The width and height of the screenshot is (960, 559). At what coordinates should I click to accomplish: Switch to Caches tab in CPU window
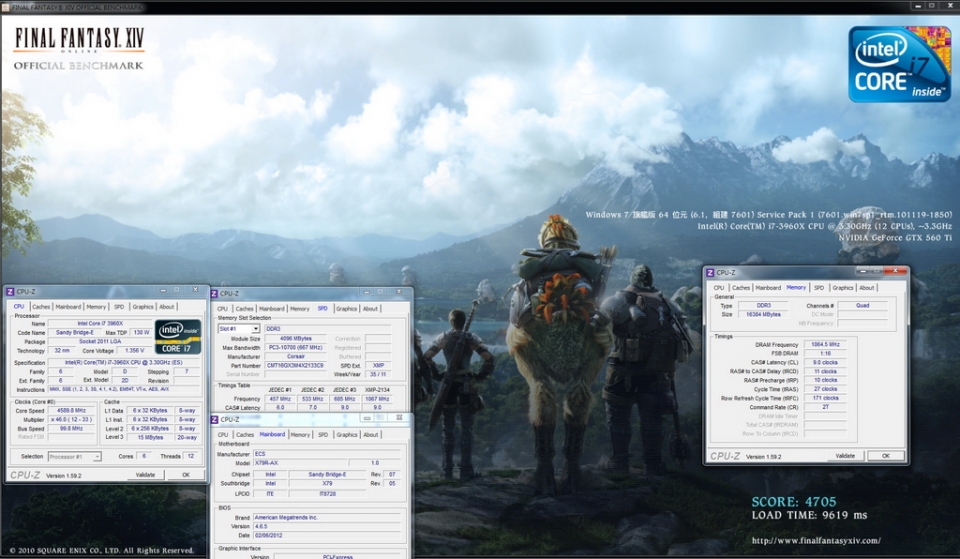pyautogui.click(x=41, y=307)
